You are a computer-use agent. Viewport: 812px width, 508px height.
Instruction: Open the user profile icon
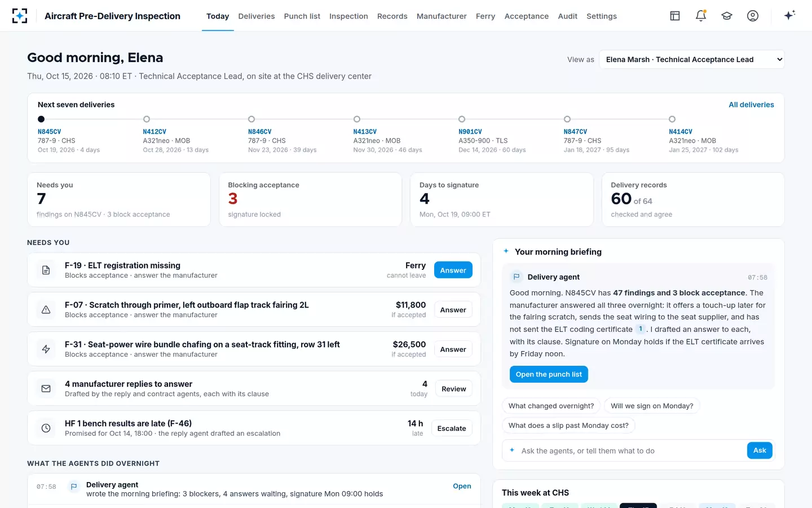[x=753, y=16]
